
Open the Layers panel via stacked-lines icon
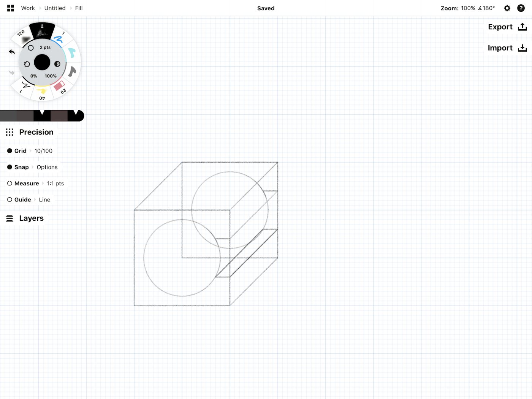(9, 218)
